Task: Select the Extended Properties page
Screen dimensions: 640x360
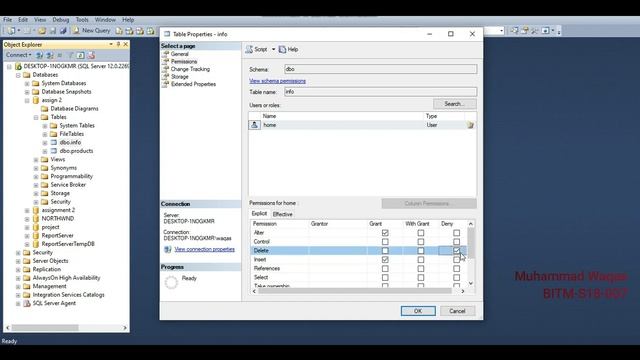Action: 193,84
